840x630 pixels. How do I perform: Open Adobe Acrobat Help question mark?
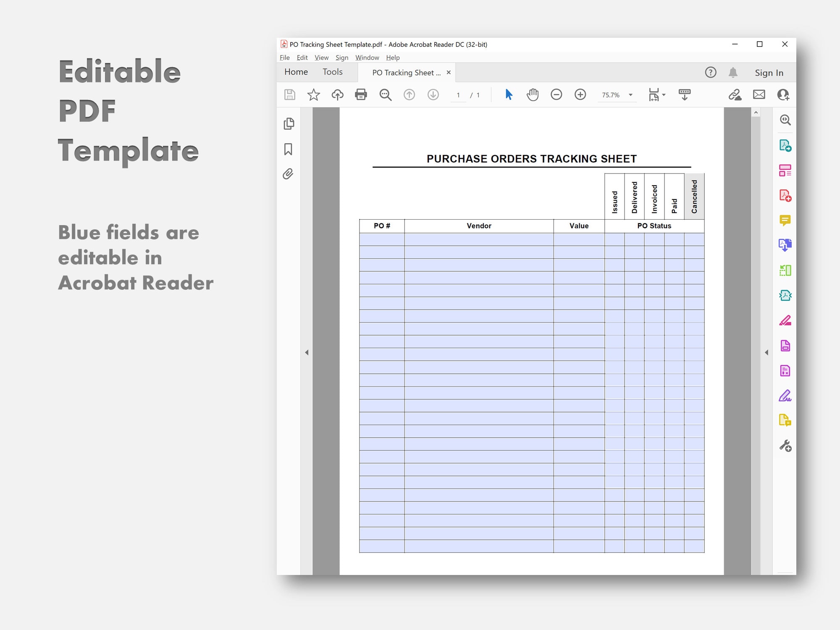coord(711,72)
